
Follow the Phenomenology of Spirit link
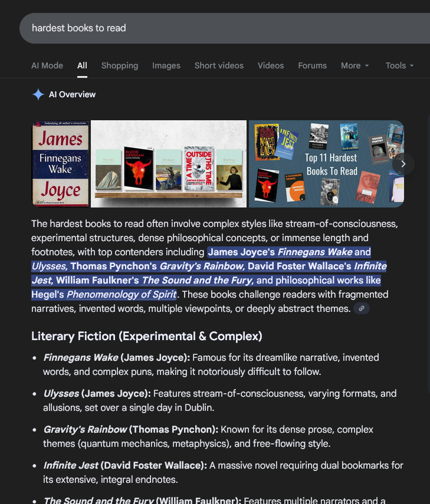(122, 294)
